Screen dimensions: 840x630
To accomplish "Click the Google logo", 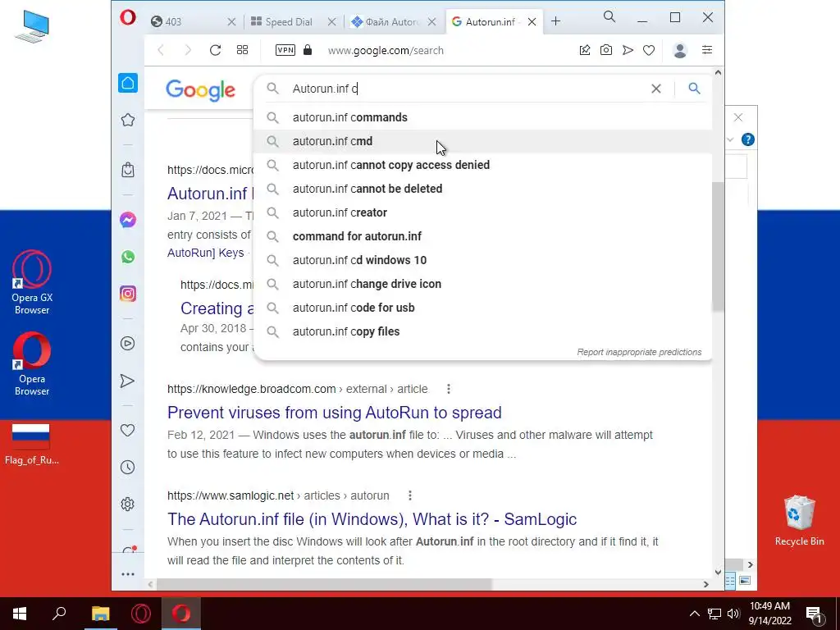I will [x=200, y=90].
